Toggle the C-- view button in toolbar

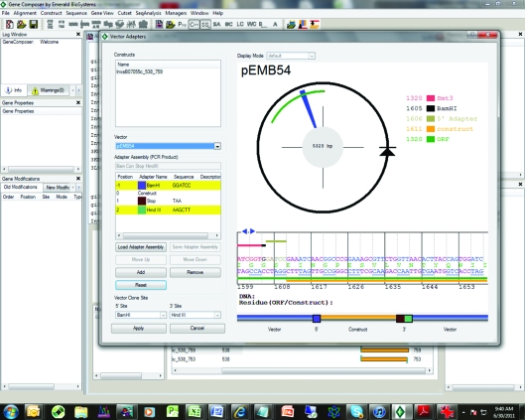tap(194, 25)
